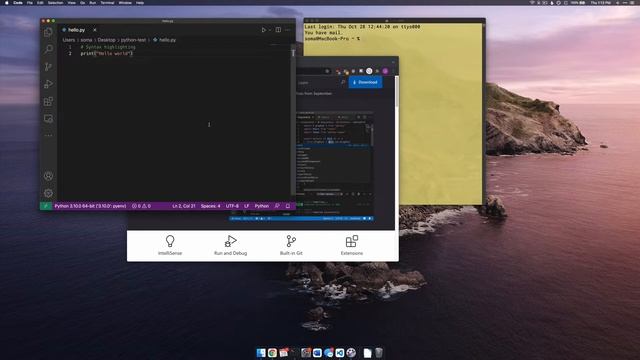
Task: Close the hello.py editor tab
Action: tap(95, 30)
